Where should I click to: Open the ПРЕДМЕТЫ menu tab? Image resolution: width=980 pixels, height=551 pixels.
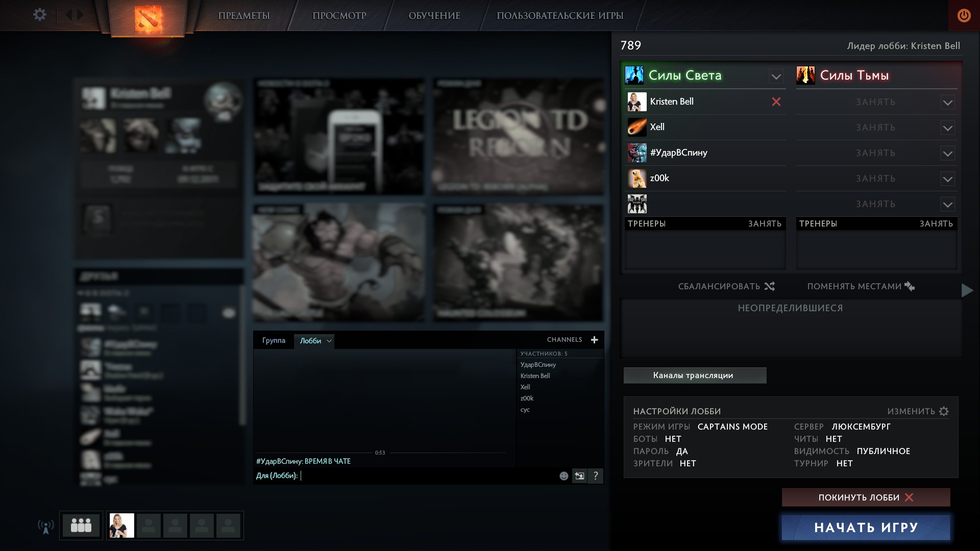point(244,16)
